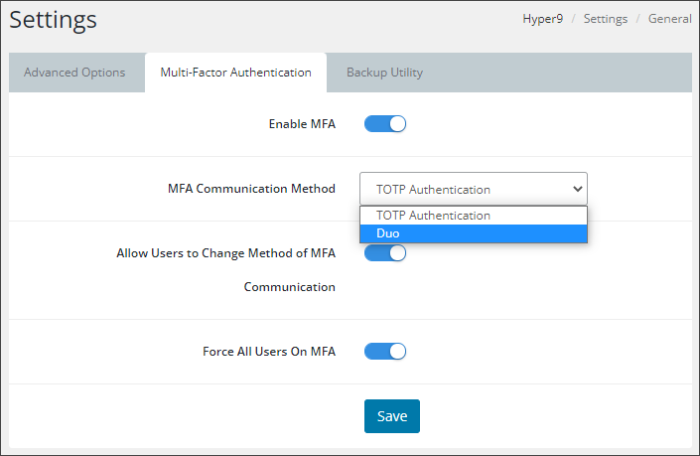Click the Settings page heading
This screenshot has height=456, width=700.
click(54, 20)
